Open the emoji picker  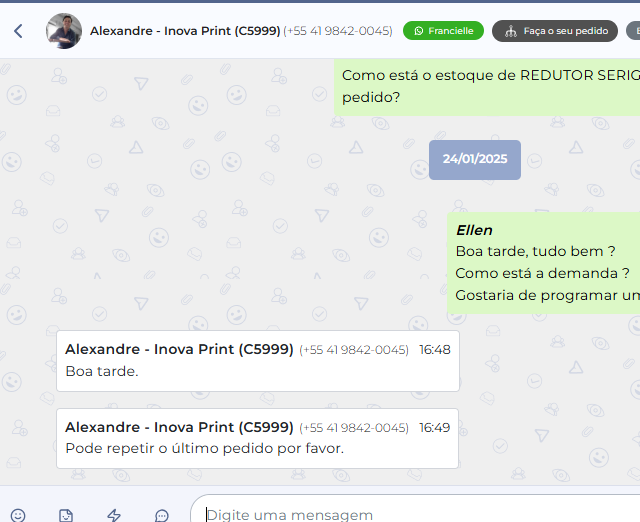click(18, 515)
